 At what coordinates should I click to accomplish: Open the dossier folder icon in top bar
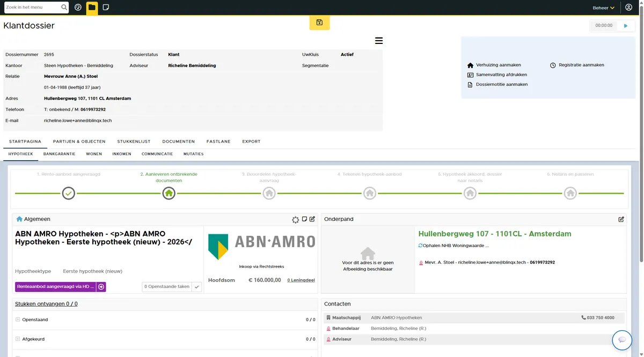[x=92, y=8]
